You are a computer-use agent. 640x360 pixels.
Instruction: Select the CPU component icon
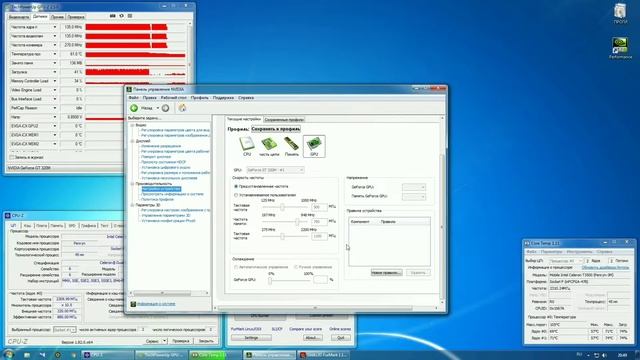pos(247,146)
